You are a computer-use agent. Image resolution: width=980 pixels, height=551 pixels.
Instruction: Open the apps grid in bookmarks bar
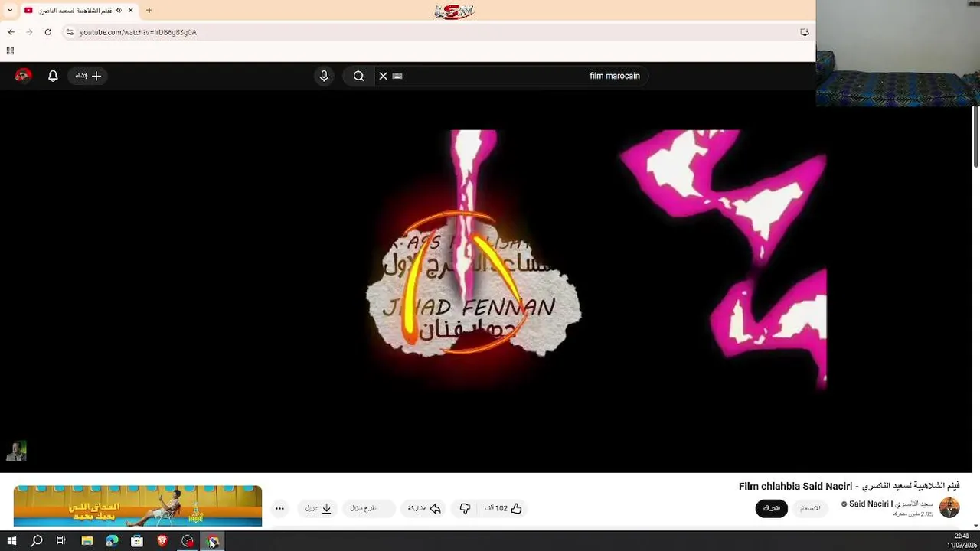(x=10, y=51)
